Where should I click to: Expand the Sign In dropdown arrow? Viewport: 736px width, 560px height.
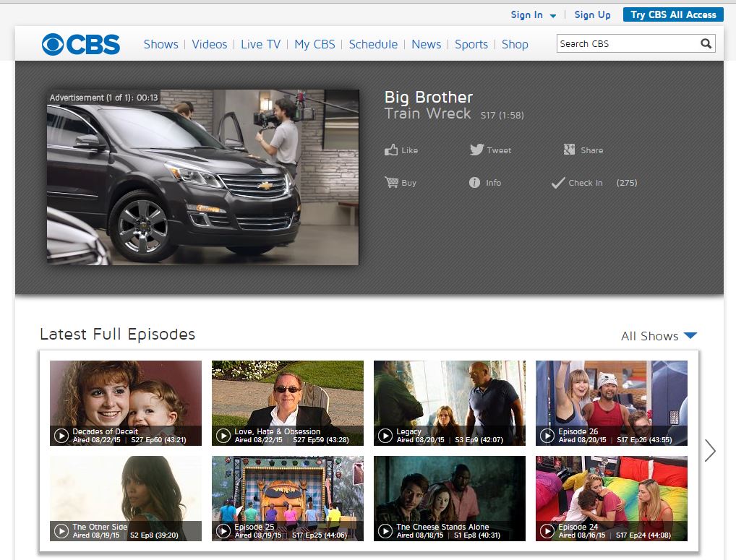point(553,15)
